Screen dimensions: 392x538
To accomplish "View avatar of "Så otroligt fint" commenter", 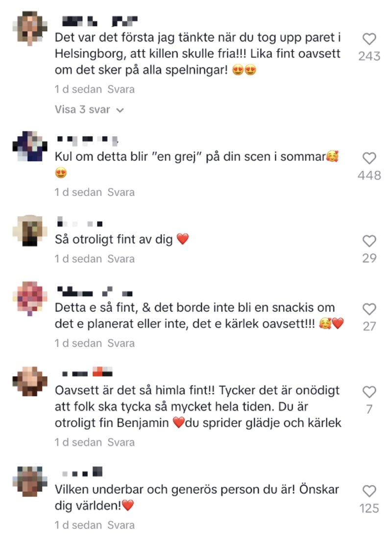I will pyautogui.click(x=30, y=231).
